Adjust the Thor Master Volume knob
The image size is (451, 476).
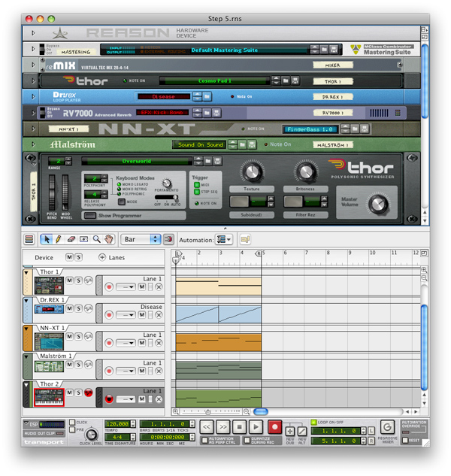pyautogui.click(x=378, y=204)
